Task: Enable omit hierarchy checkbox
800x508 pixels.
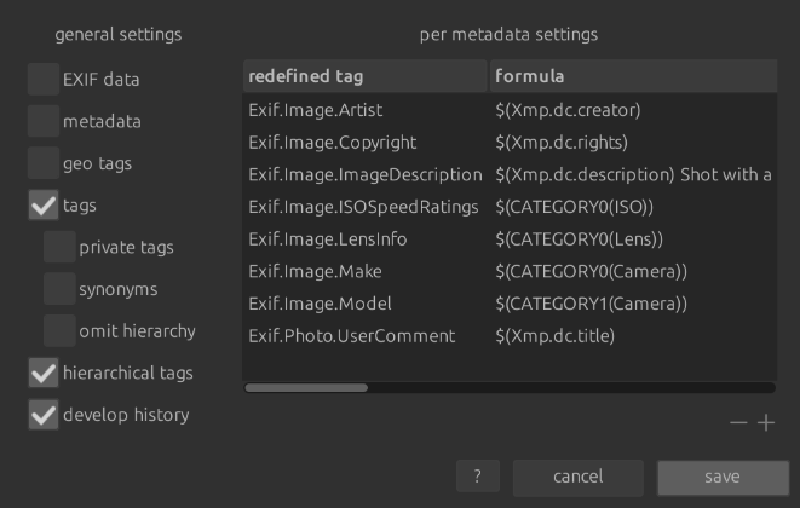Action: 60,331
